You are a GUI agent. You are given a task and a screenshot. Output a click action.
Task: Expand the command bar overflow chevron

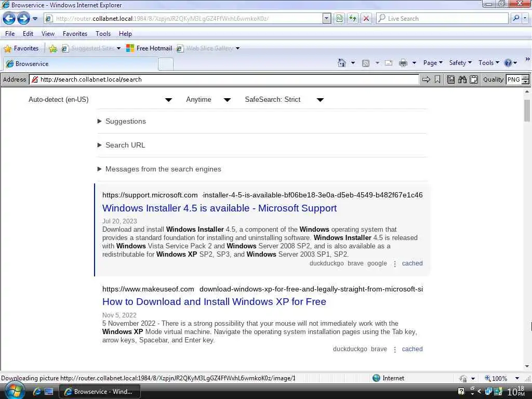[x=527, y=59]
